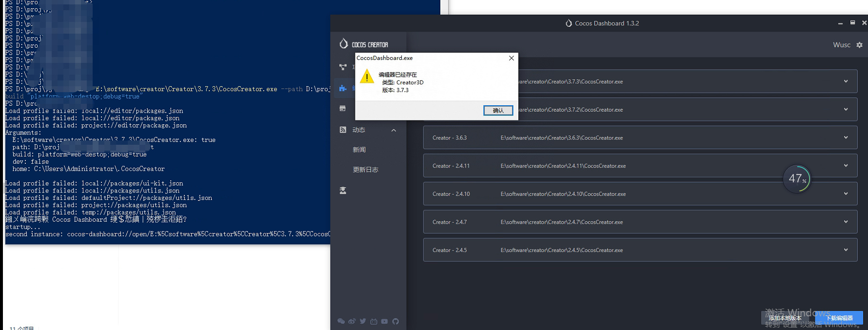Image resolution: width=868 pixels, height=330 pixels.
Task: Click 'home: C:\Users\Administrator\.CocosCreator' line in PowerShell
Action: point(88,169)
